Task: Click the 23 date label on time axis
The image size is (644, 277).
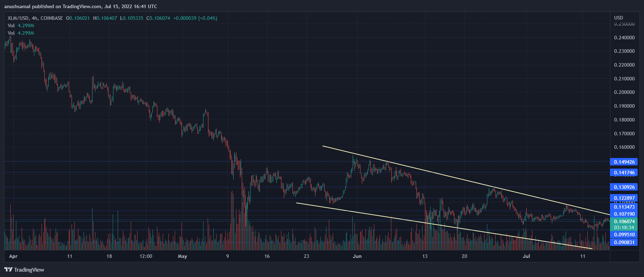Action: pos(306,256)
